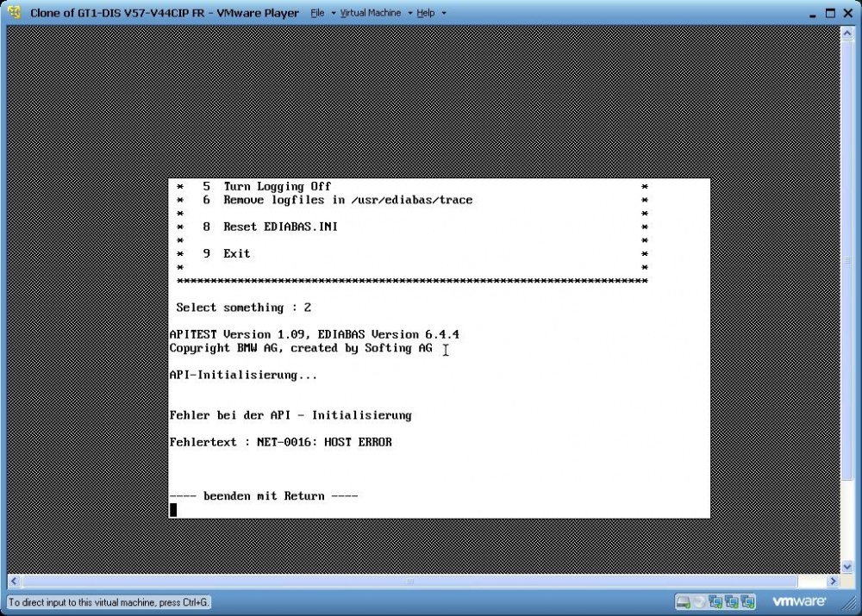Click the horizontal scrollbar left arrow
The image size is (862, 616).
point(14,581)
